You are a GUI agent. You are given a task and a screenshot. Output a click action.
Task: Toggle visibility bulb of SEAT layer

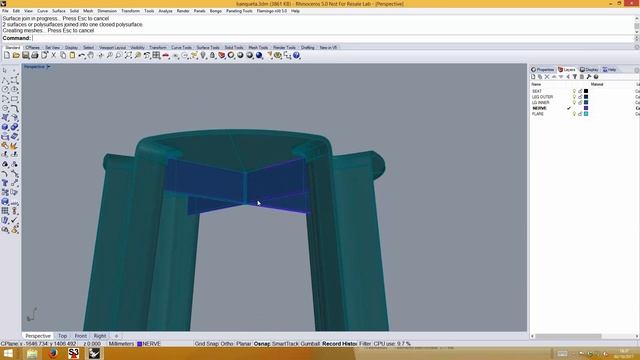click(x=574, y=91)
